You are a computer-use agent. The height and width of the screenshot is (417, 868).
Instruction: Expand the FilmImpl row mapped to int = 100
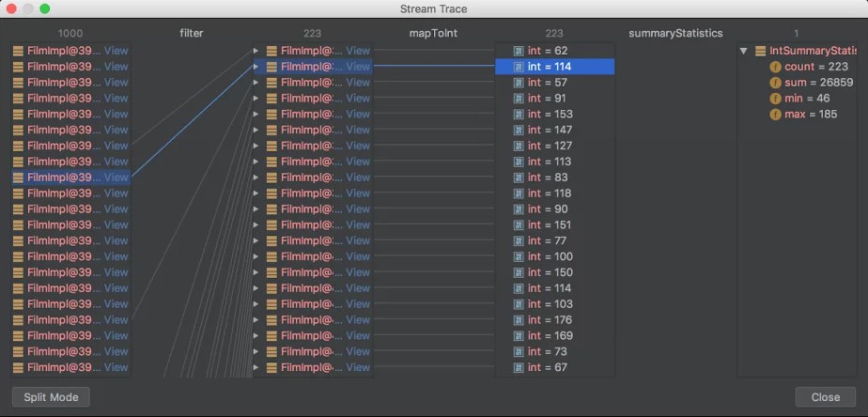point(256,257)
